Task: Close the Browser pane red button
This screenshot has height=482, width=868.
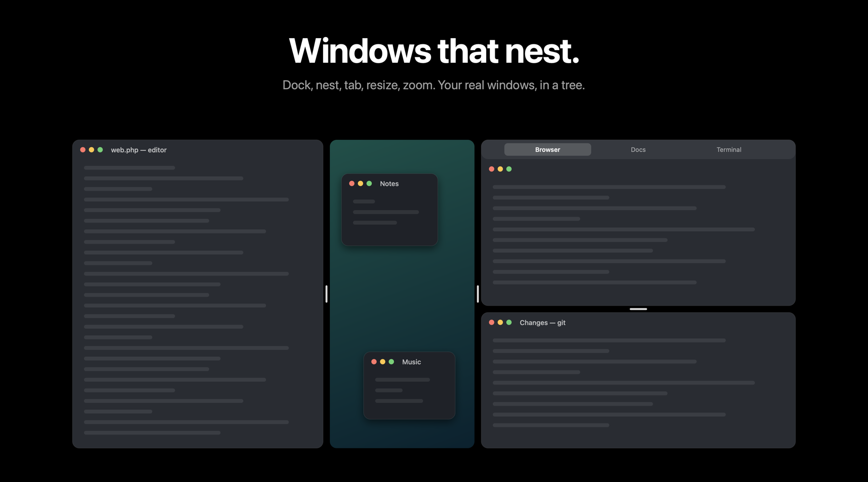Action: click(492, 169)
